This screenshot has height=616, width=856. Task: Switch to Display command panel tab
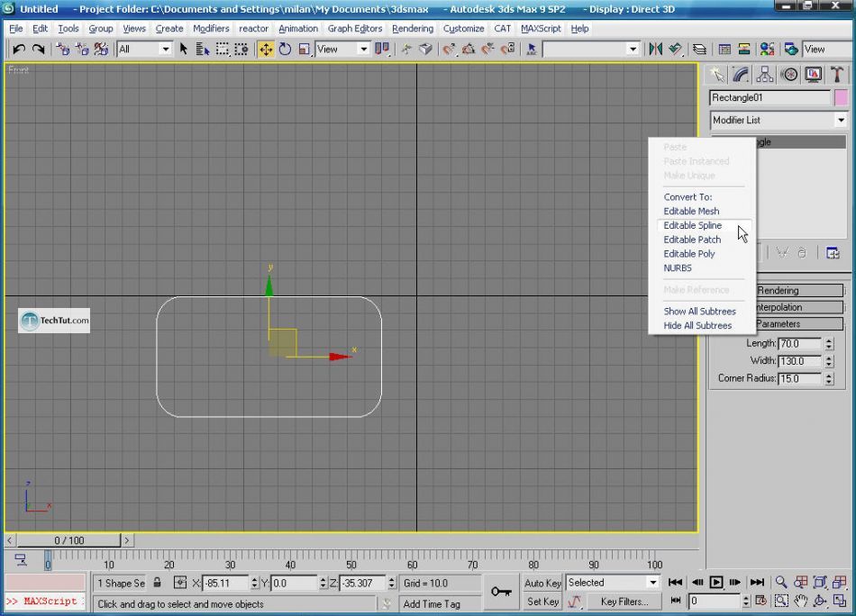814,74
